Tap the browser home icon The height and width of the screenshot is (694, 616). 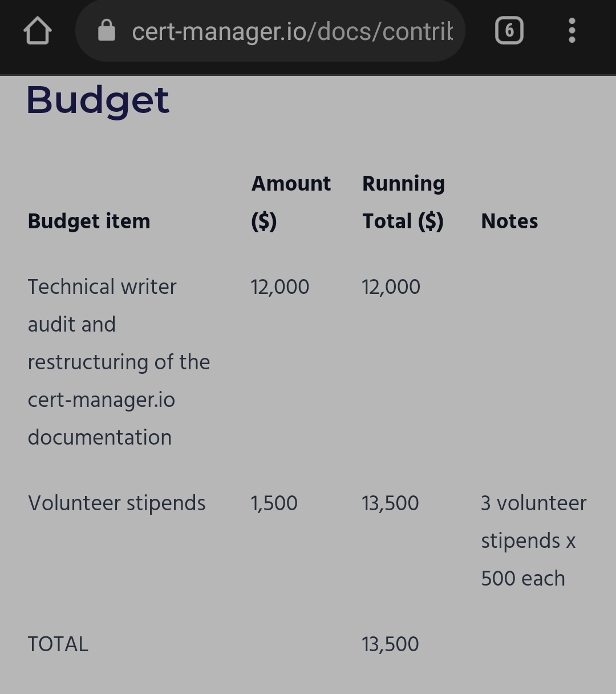(x=38, y=30)
